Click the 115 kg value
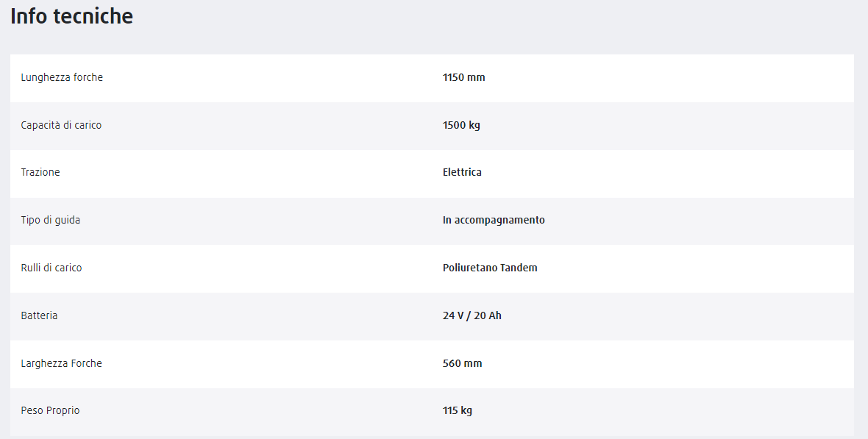The height and width of the screenshot is (439, 868). [458, 411]
